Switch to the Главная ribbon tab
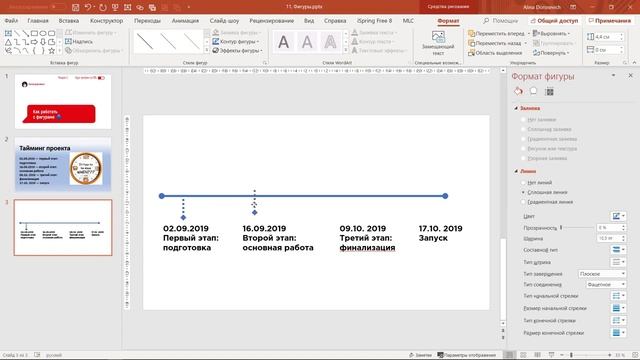Viewport: 640px width, 360px height. pos(38,20)
